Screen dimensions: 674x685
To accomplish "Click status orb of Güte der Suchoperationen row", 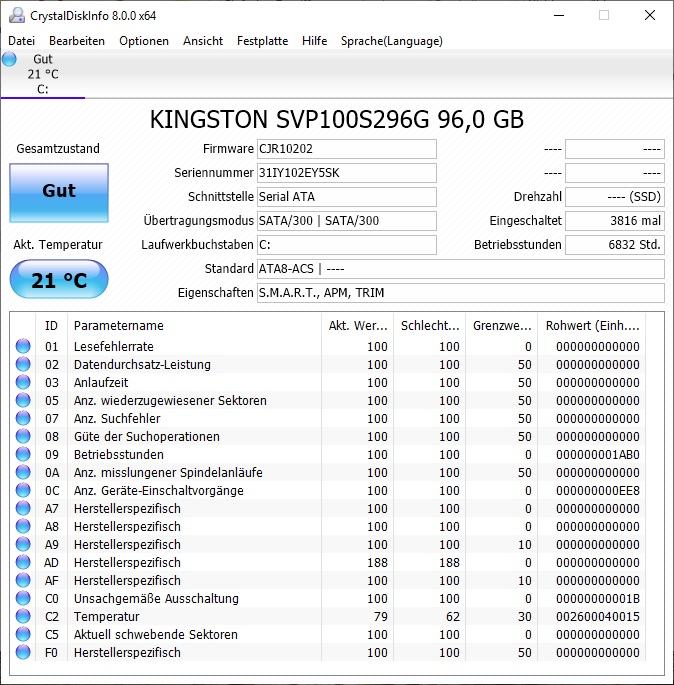I will click(x=23, y=436).
